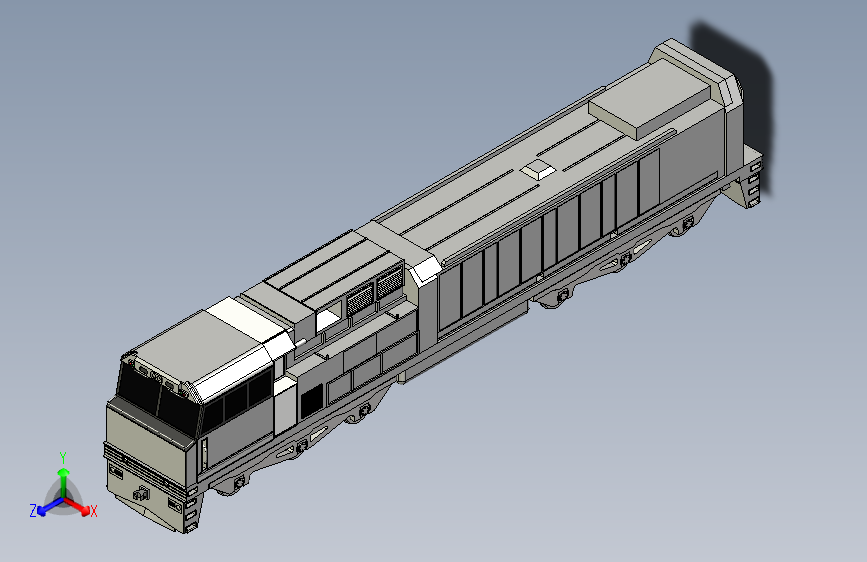Screen dimensions: 867x562
Task: Select the front coupler on locomotive nose
Action: tap(142, 493)
